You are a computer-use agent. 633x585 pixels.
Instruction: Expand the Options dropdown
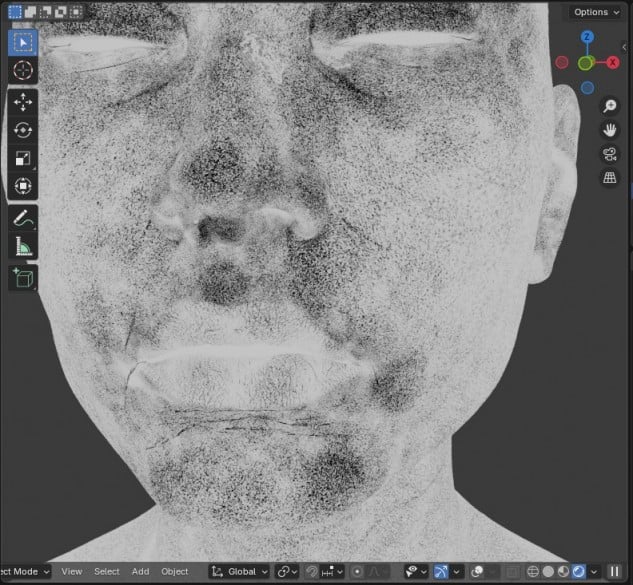[x=597, y=12]
